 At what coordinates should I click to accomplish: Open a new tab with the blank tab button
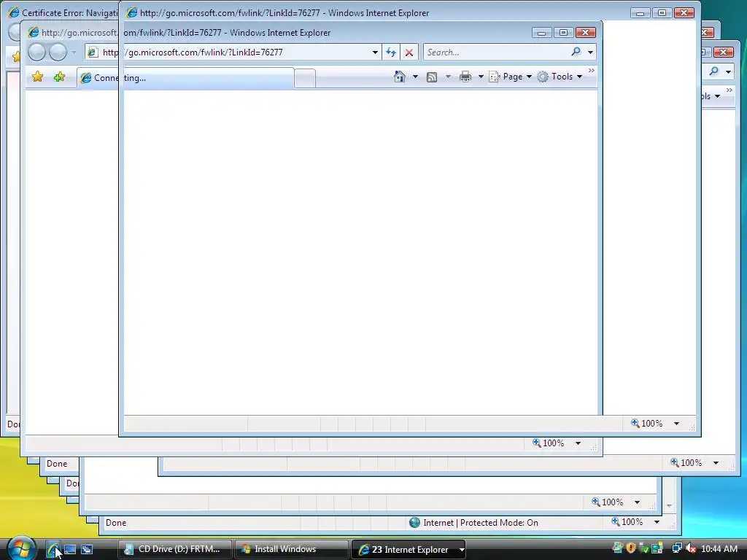point(304,79)
